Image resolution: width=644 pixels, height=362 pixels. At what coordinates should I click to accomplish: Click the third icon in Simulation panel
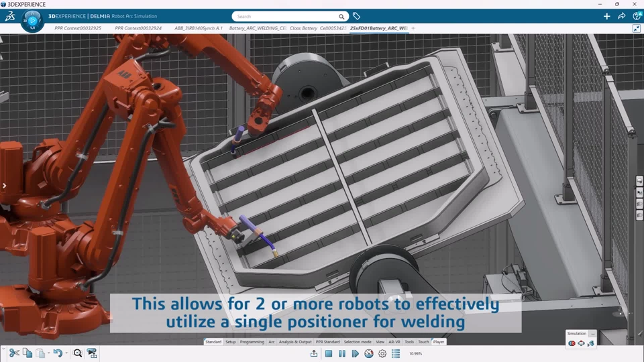[x=590, y=343]
